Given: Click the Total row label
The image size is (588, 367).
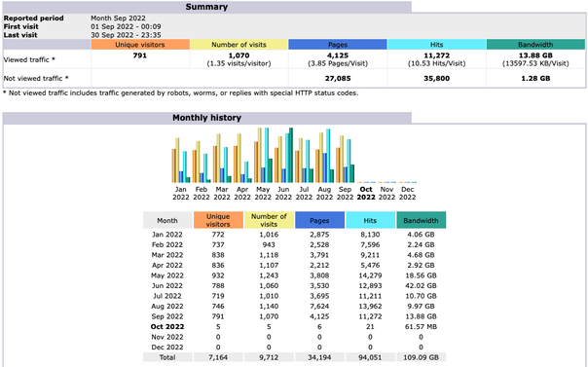Looking at the screenshot, I should tap(167, 357).
